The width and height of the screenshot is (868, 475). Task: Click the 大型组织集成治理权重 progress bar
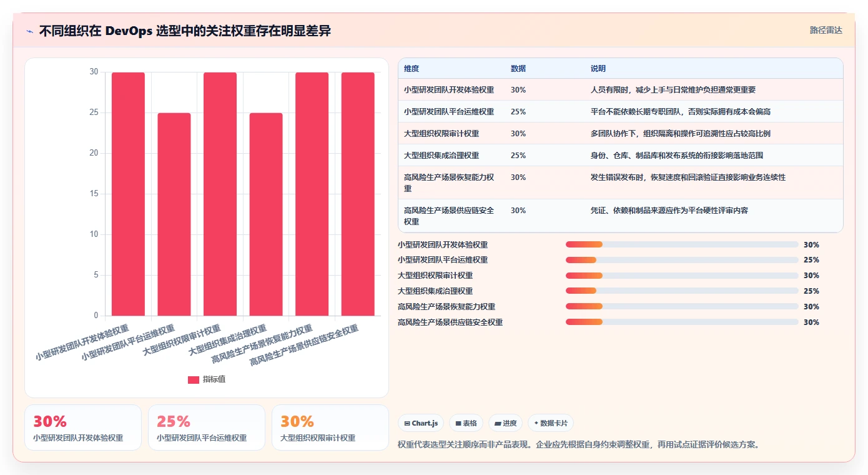point(682,291)
